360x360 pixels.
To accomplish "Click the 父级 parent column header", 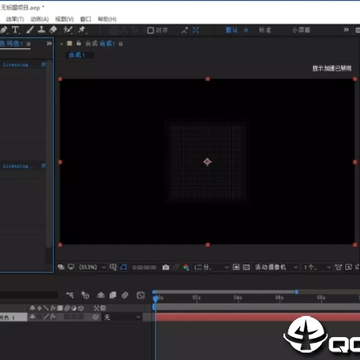I will pos(100,308).
